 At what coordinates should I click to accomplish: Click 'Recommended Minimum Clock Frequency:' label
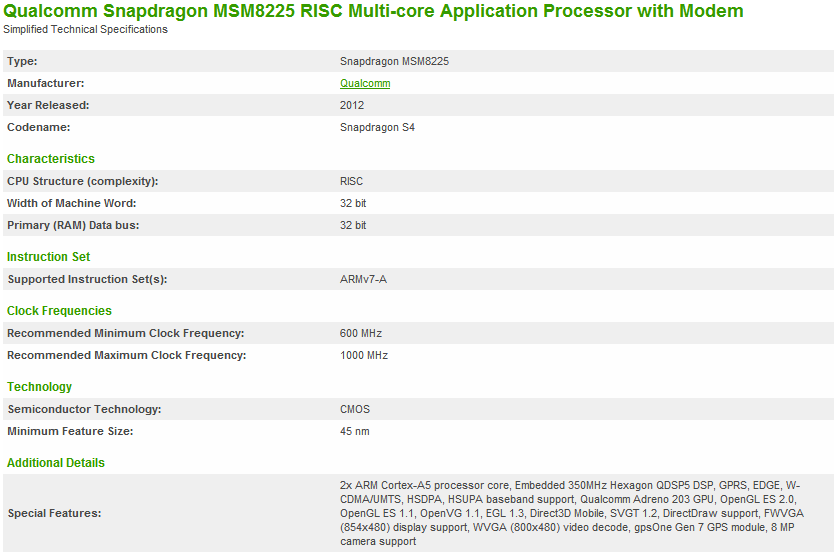(126, 333)
